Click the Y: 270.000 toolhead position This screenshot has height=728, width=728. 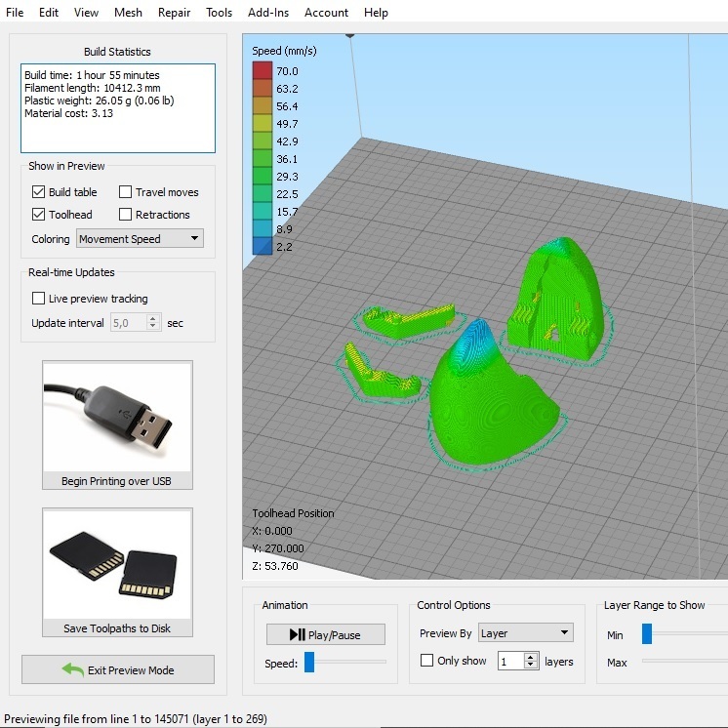[x=278, y=548]
